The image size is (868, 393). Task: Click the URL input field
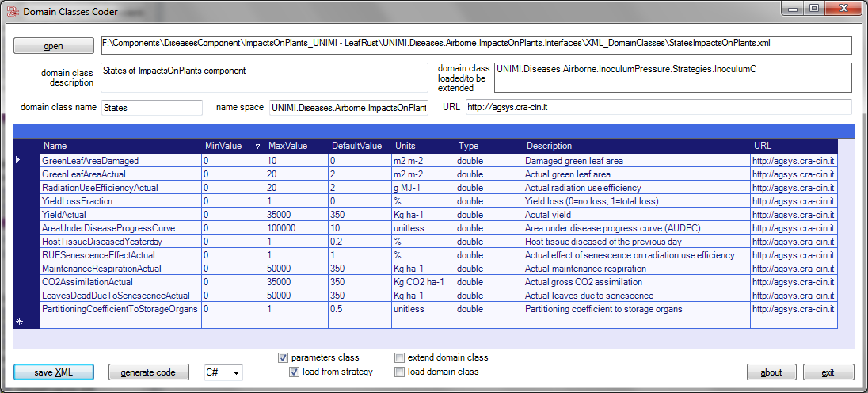[x=658, y=108]
